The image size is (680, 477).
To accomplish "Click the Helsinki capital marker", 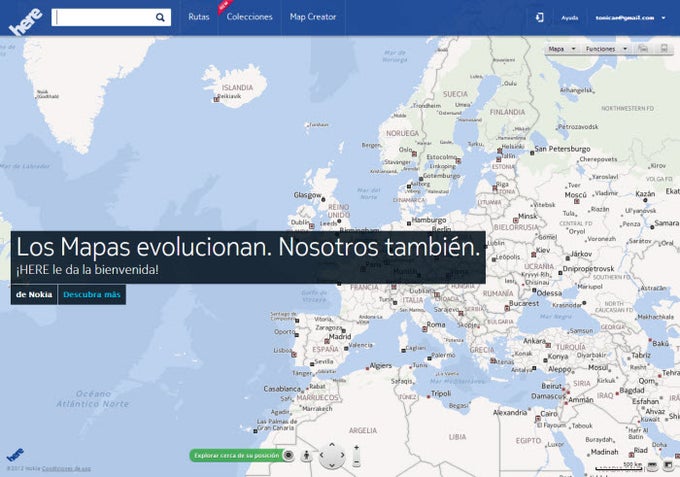I will pyautogui.click(x=500, y=151).
